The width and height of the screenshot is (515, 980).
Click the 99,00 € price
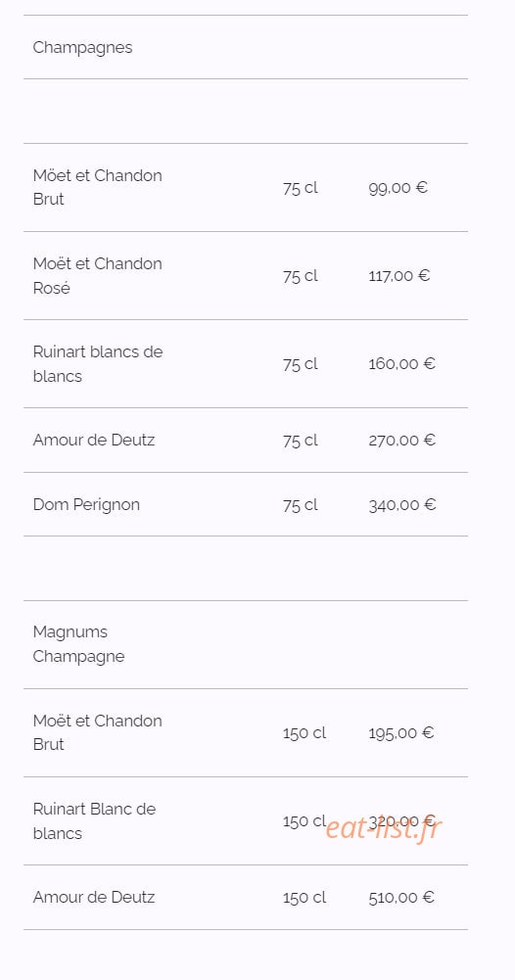[x=398, y=188]
